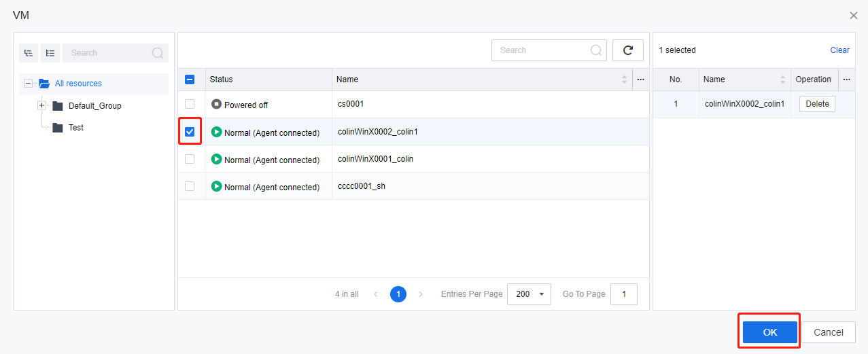Click the All resources folder icon

click(x=44, y=84)
